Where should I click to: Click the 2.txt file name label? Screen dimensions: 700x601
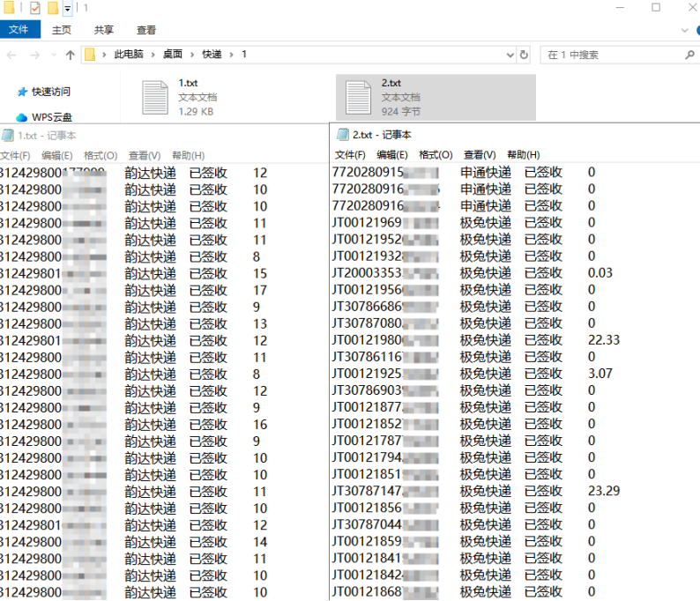(x=391, y=83)
